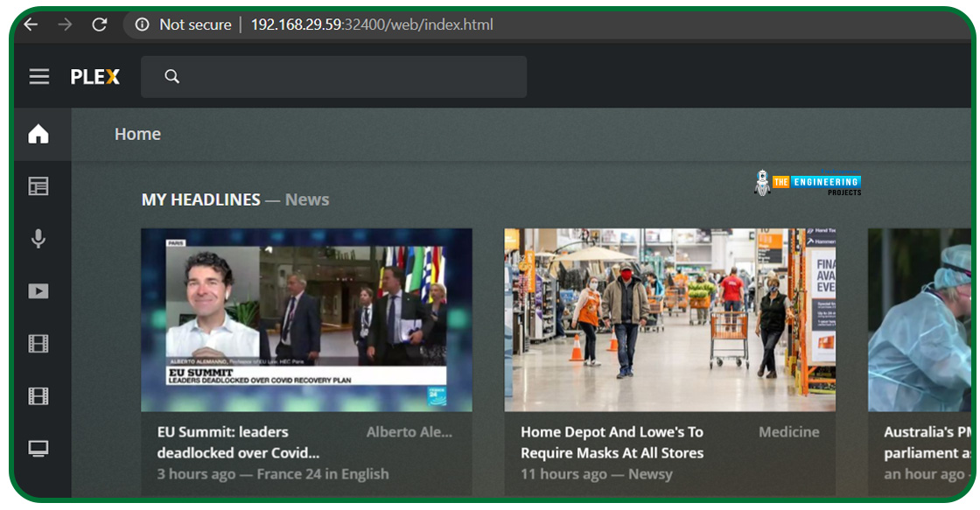The width and height of the screenshot is (980, 510).
Task: Open Home Depot And Lowe's headline
Action: pyautogui.click(x=612, y=442)
